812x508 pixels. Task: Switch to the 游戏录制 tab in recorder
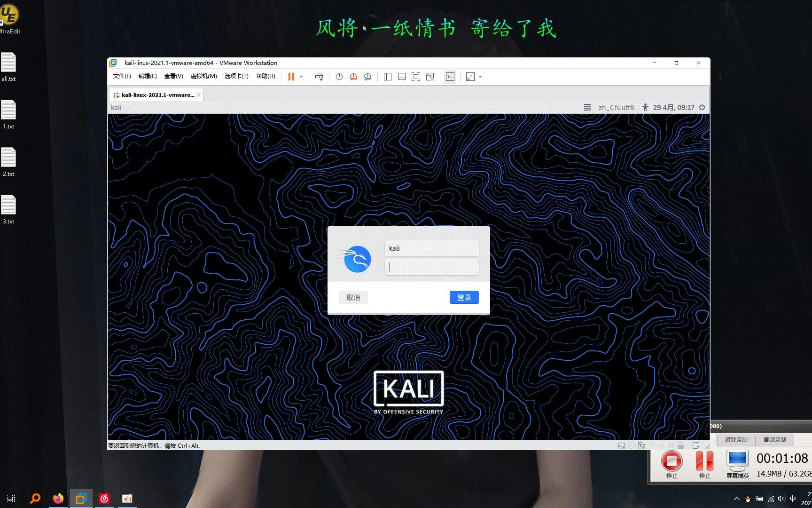click(x=736, y=439)
